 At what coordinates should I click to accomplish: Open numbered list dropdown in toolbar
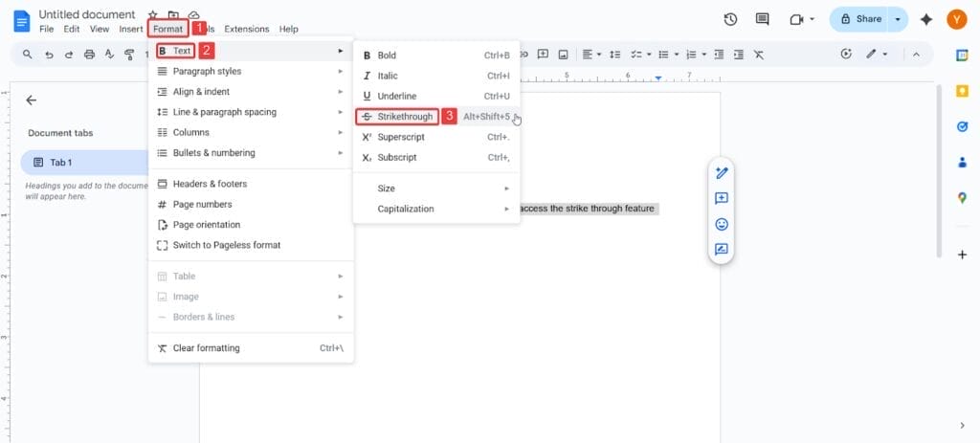pos(697,55)
